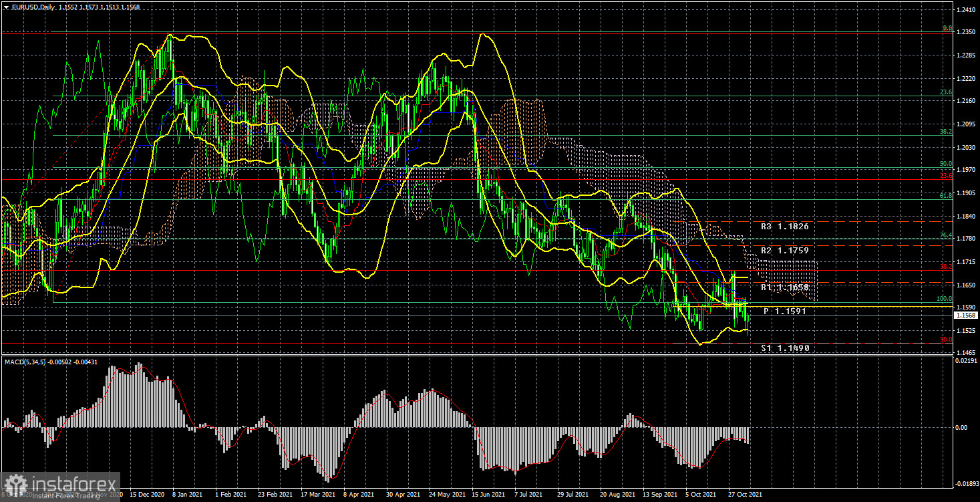The image size is (980, 502).
Task: Click the EURUSD,Daily chart title text
Action: tap(33, 7)
